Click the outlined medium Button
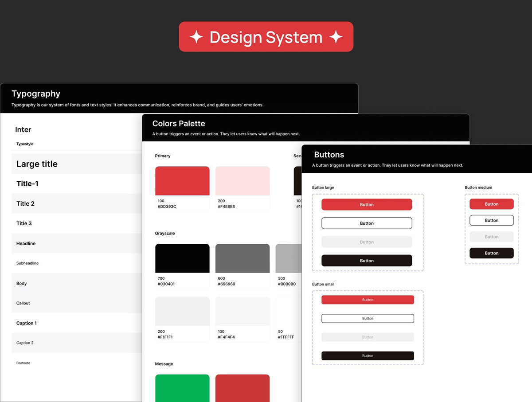Viewport: 532px width, 402px height. tap(492, 220)
